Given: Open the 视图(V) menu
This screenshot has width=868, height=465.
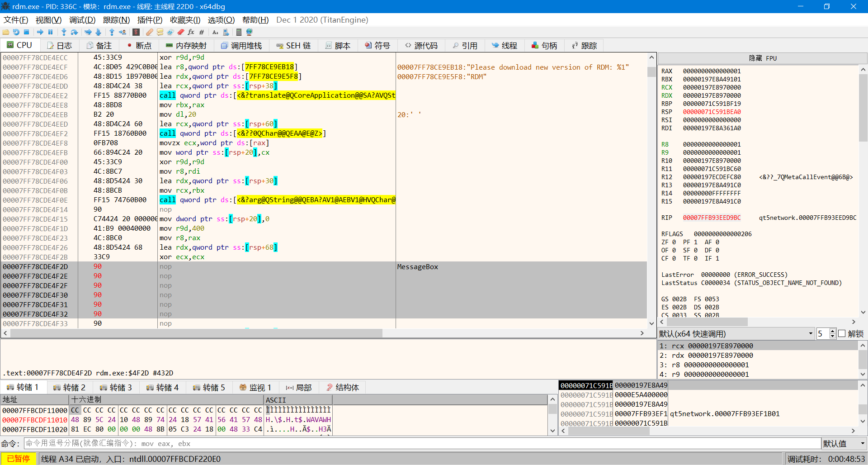Looking at the screenshot, I should tap(48, 20).
